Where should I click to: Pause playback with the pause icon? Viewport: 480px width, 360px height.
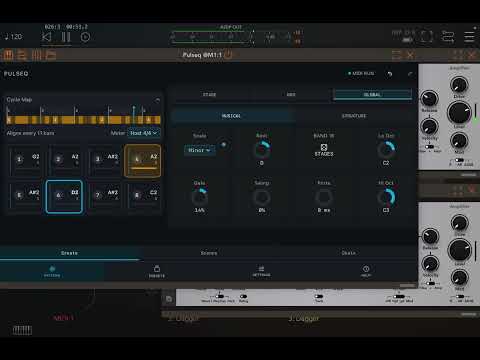click(x=66, y=37)
